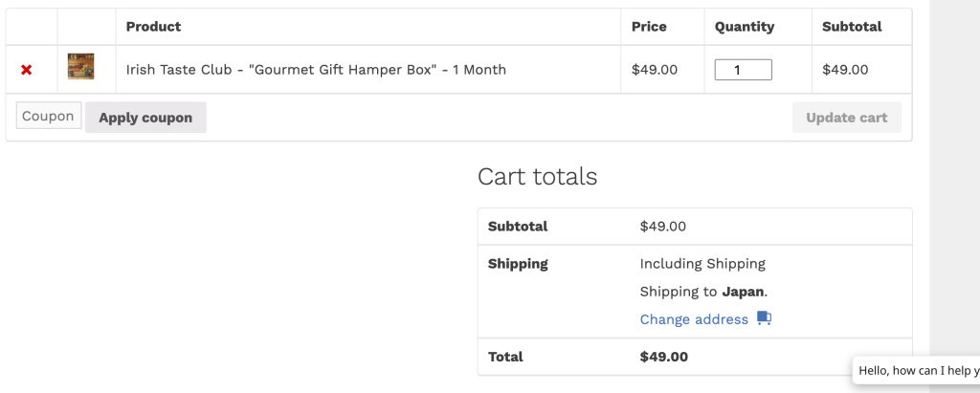Screen dimensions: 980x393
Task: Click the Quantity column header
Action: point(745,27)
